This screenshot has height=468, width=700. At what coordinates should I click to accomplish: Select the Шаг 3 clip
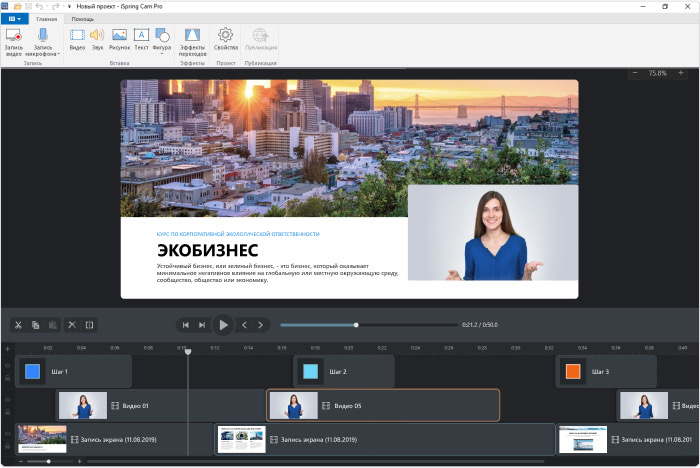click(x=606, y=372)
